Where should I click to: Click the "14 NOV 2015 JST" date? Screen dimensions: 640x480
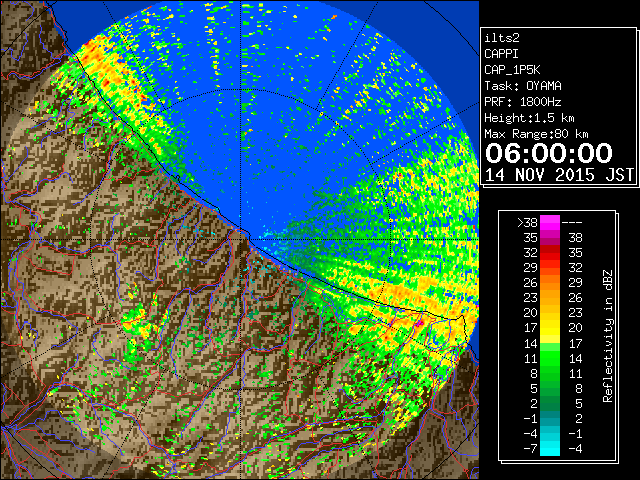tap(559, 175)
